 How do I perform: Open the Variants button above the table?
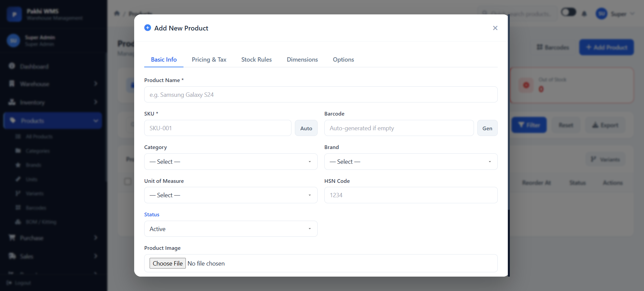[605, 159]
